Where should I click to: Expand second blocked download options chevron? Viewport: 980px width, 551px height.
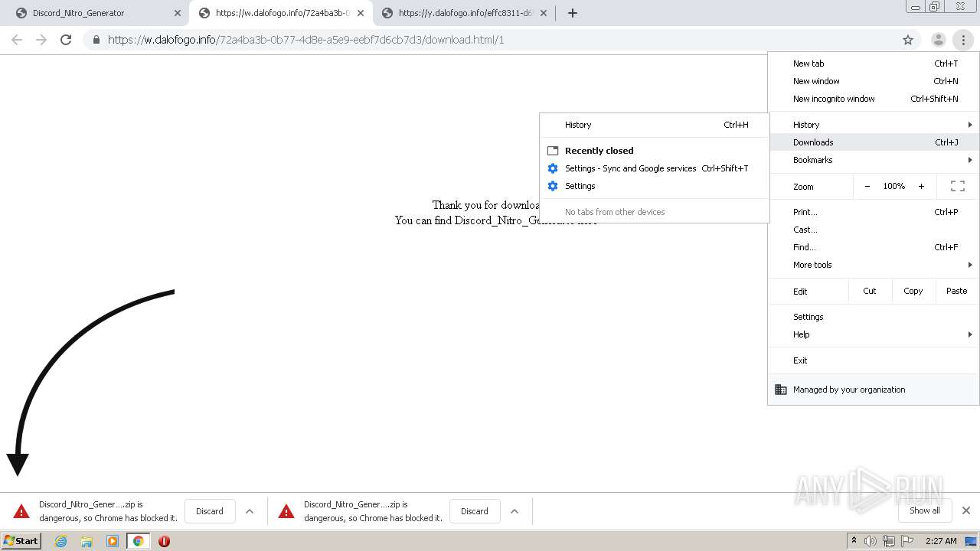514,511
